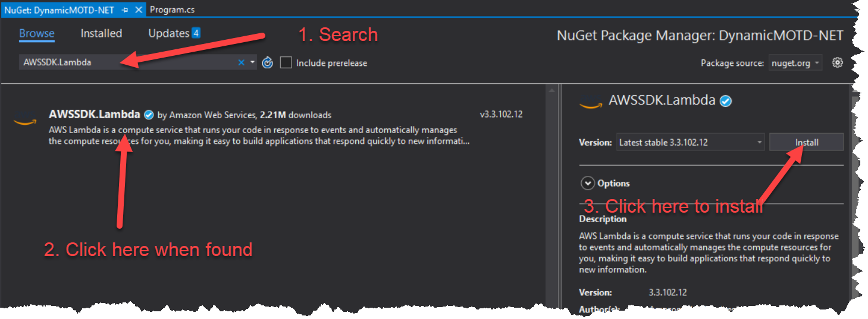868x319 pixels.
Task: Clear the search text with the X
Action: pyautogui.click(x=242, y=62)
